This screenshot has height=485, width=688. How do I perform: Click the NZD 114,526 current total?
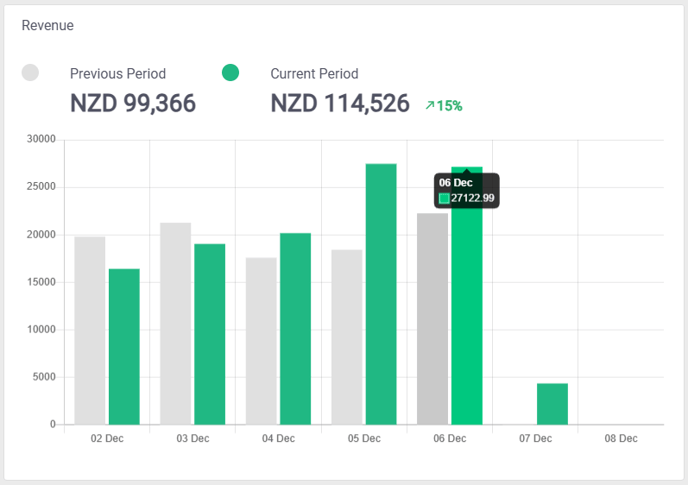coord(340,104)
